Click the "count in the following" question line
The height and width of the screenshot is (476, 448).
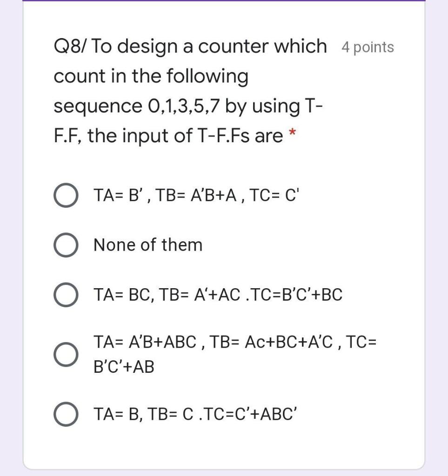[x=152, y=76]
